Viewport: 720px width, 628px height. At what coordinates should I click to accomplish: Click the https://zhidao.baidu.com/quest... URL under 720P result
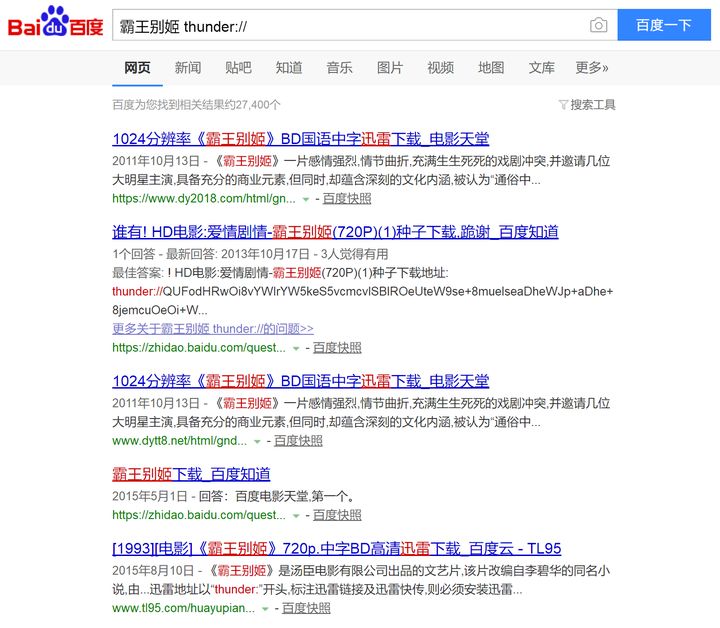click(x=199, y=348)
